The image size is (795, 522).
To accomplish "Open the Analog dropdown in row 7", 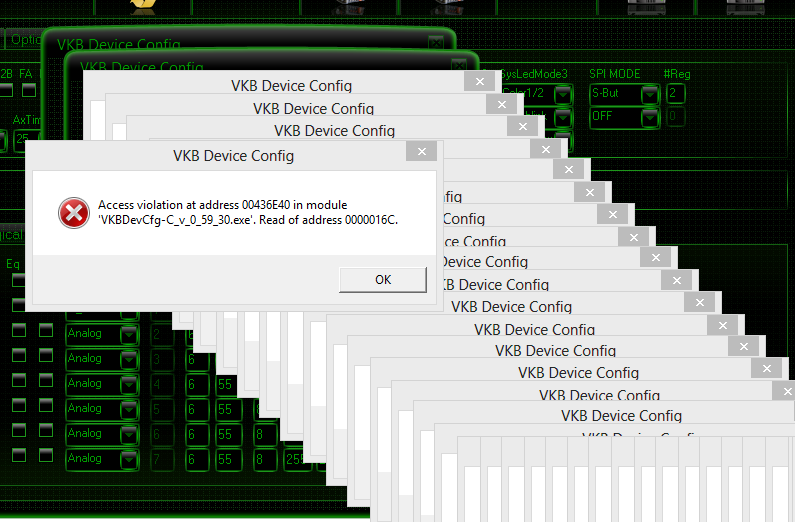I will pyautogui.click(x=129, y=459).
